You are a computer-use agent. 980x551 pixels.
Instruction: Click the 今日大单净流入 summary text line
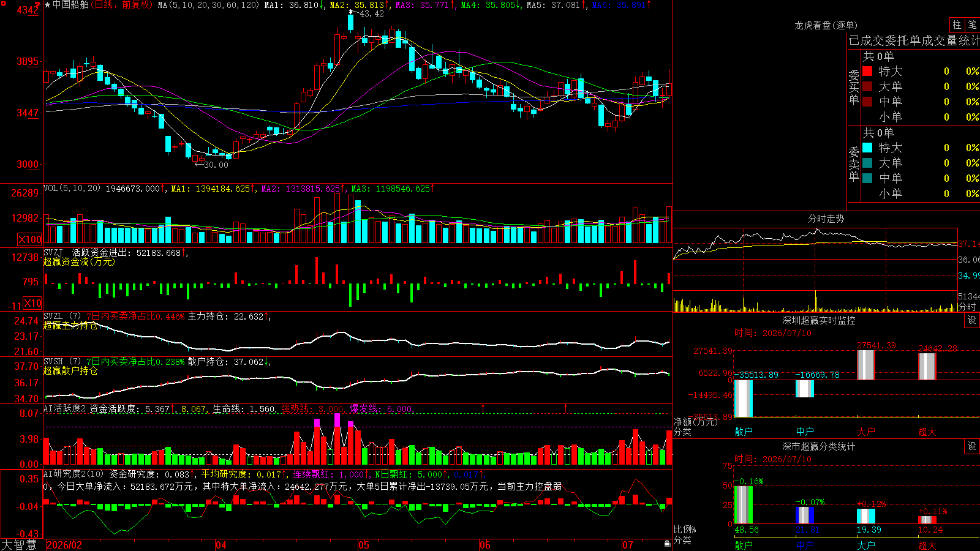coord(303,487)
